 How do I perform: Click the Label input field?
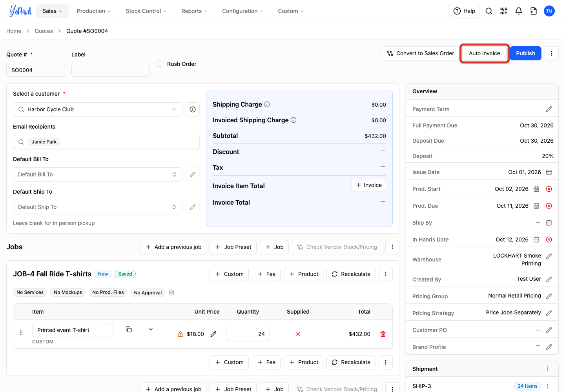111,70
